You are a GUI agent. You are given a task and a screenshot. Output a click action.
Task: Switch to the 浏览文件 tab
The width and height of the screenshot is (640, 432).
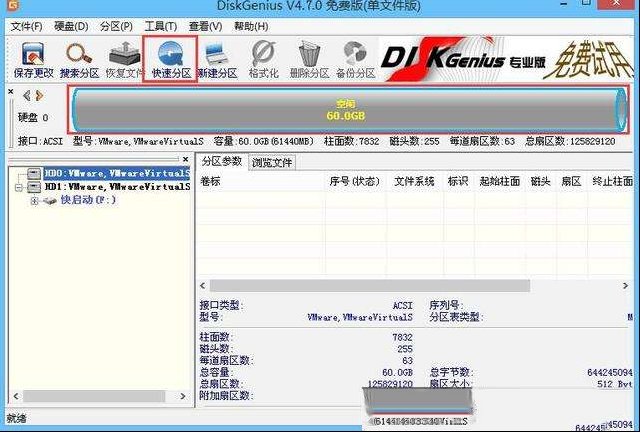(x=272, y=163)
